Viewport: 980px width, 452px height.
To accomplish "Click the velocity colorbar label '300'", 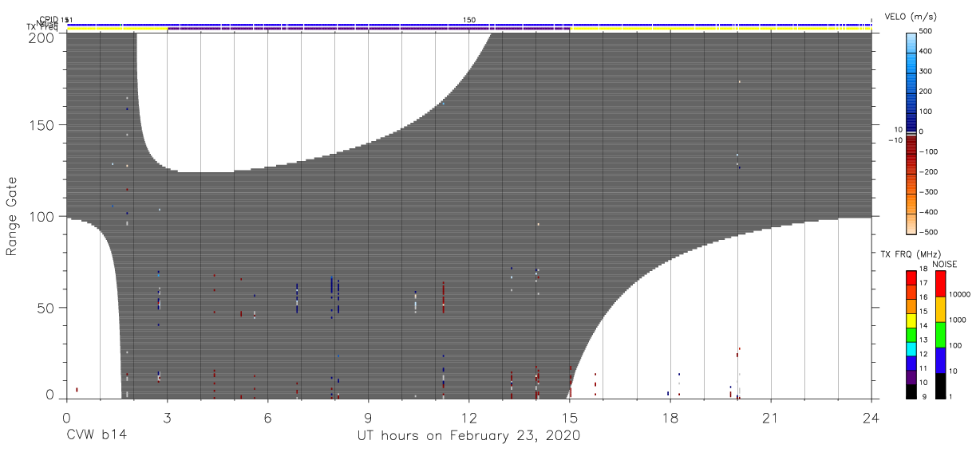I will (x=927, y=72).
